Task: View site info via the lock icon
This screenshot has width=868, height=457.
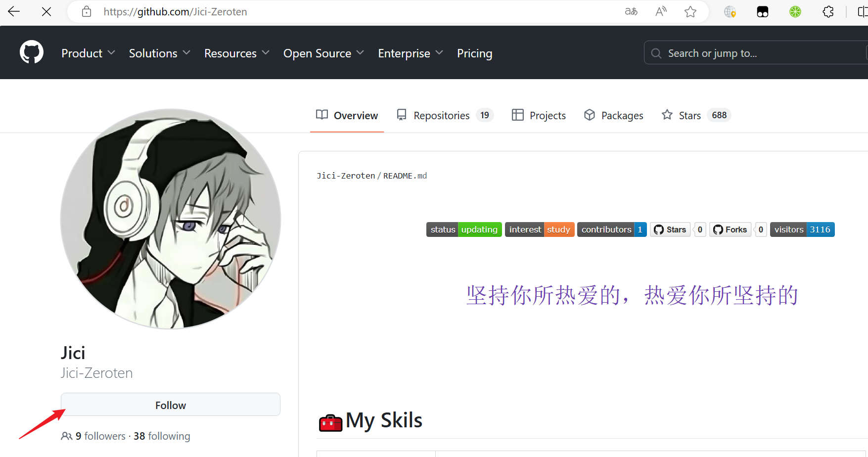Action: (87, 11)
